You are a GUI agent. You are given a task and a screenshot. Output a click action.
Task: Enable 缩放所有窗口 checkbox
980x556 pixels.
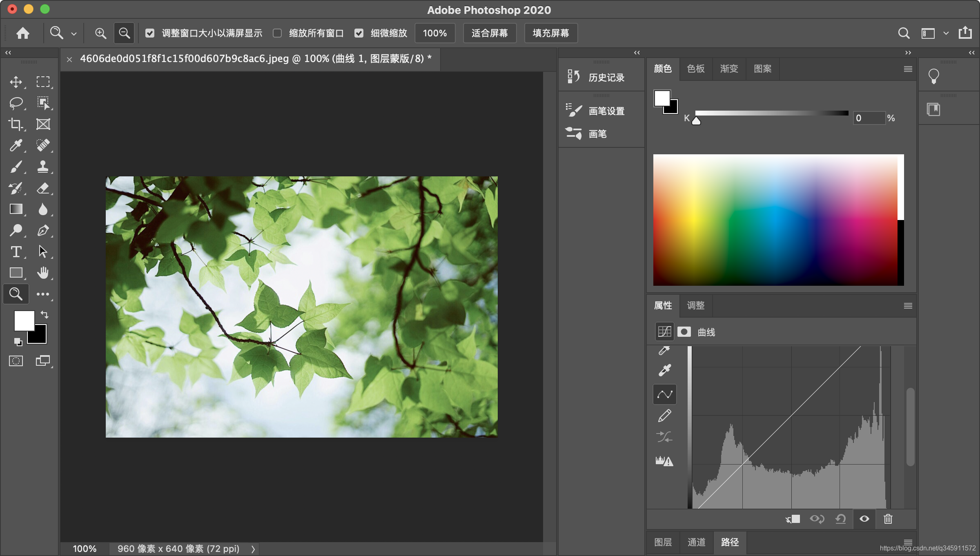[277, 33]
